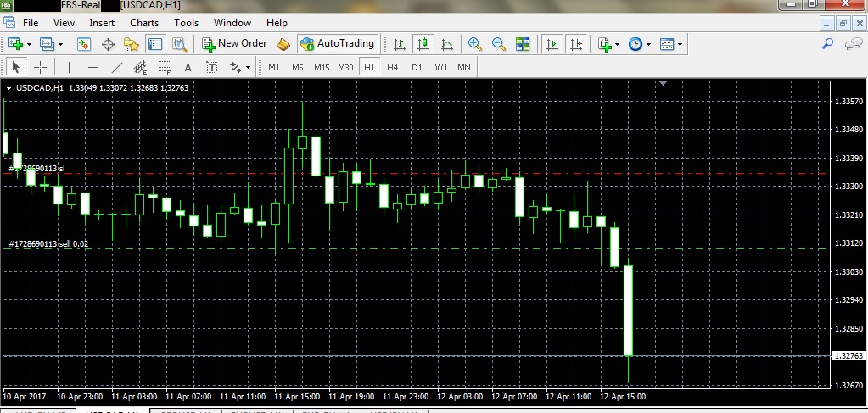Select the Fibonacci Retracement tool
This screenshot has width=868, height=413.
tap(165, 68)
